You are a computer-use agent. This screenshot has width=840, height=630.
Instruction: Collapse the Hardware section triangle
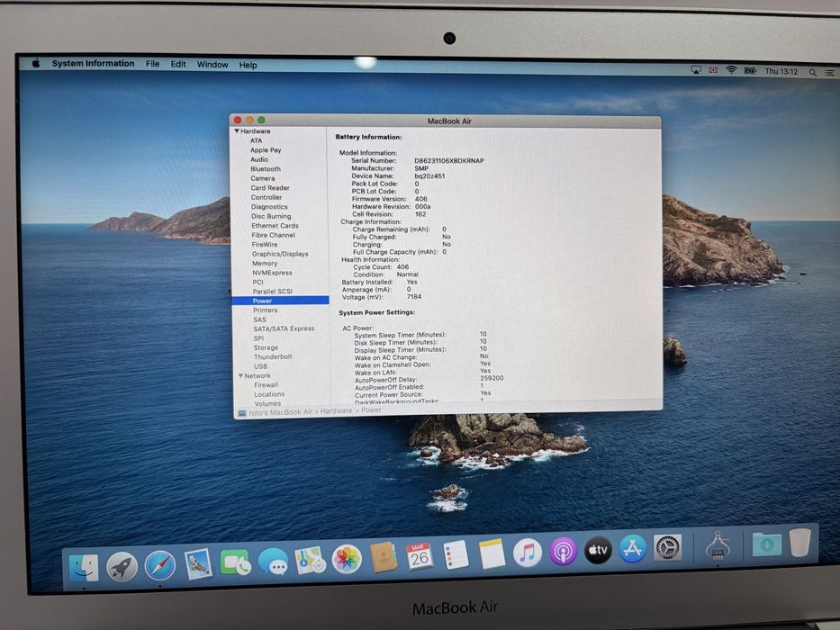click(237, 130)
